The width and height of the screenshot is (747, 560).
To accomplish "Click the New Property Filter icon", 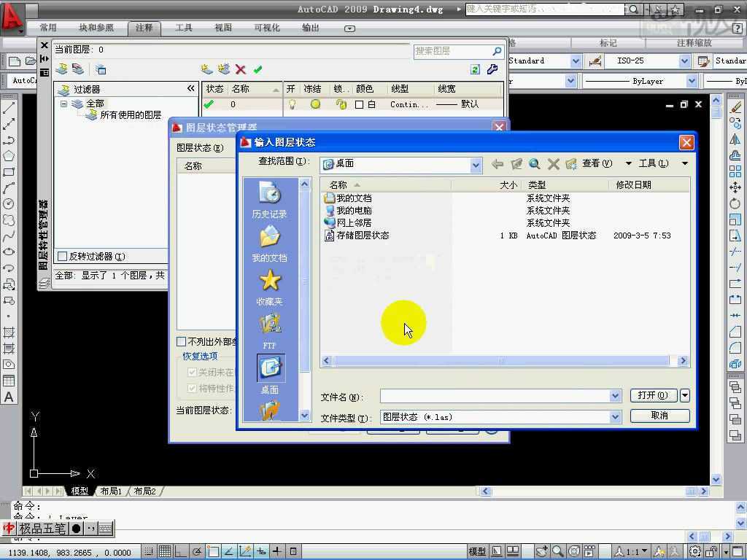I will coord(61,69).
